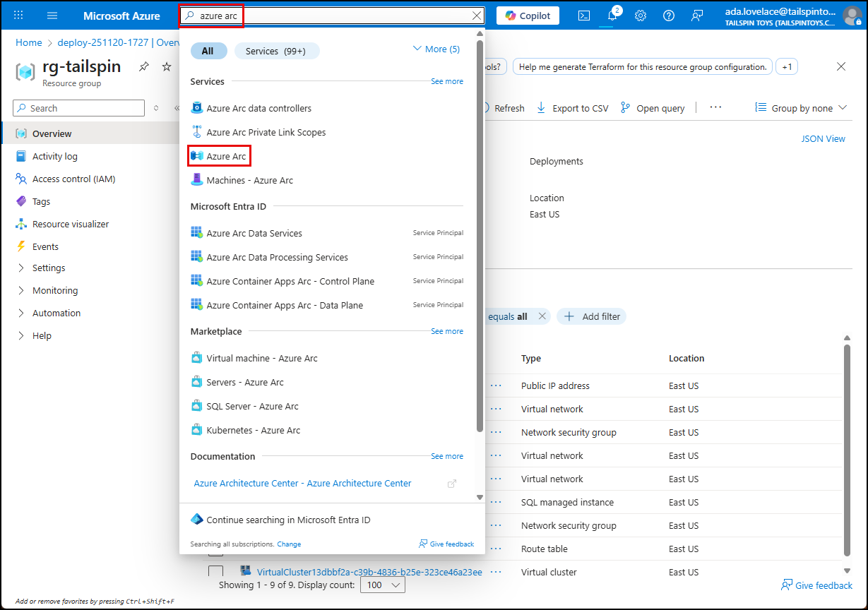Screen dimensions: 868x610
Task: Pin rg-tailspin to dashboard
Action: point(143,66)
